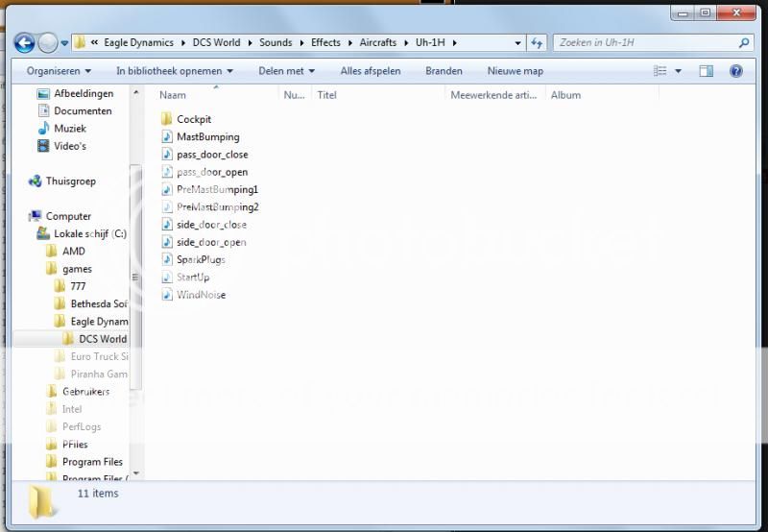
Task: Open the 'Delen met' dropdown
Action: tap(287, 71)
